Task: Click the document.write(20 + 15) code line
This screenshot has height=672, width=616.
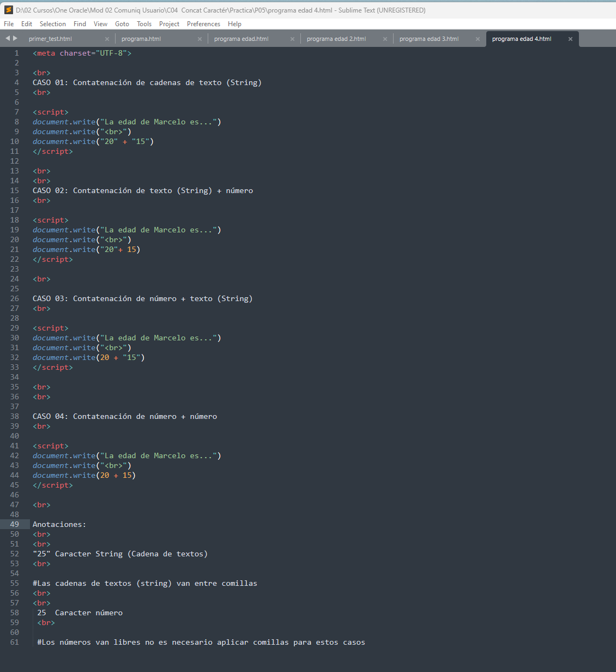Action: pos(84,476)
